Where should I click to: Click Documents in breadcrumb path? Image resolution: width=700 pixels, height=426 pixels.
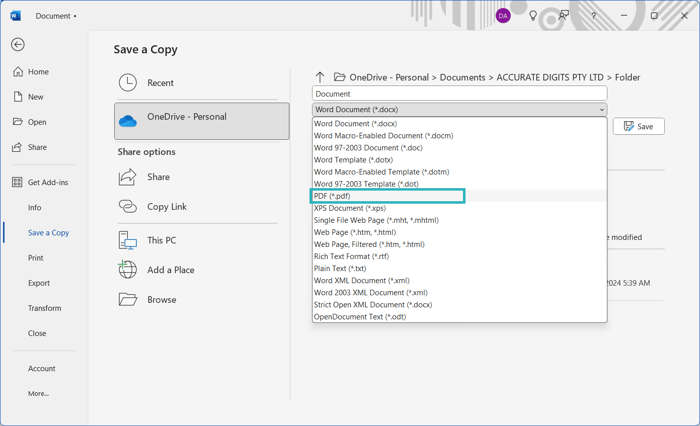pyautogui.click(x=462, y=77)
